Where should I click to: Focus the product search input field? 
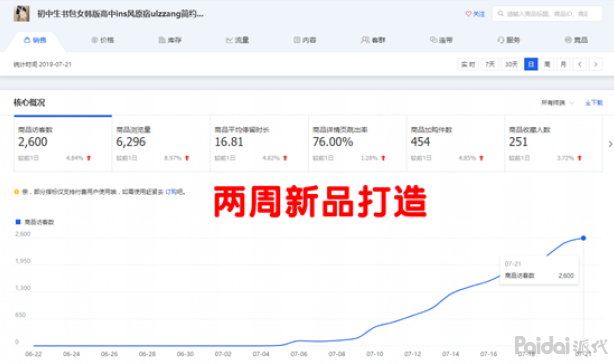(547, 14)
